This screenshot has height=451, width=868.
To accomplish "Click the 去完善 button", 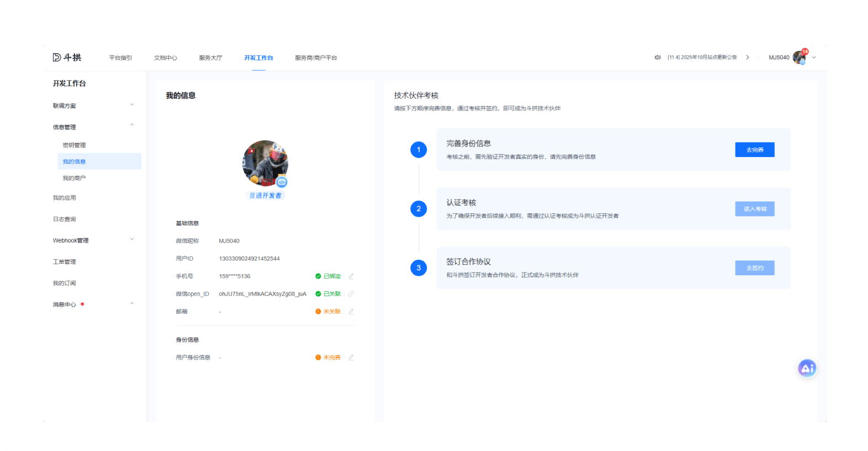I will (x=755, y=150).
